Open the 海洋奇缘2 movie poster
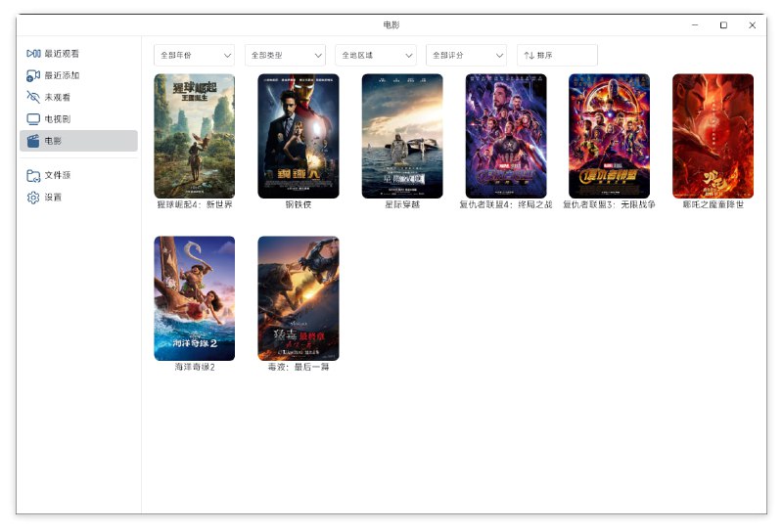This screenshot has width=783, height=532. (x=194, y=298)
